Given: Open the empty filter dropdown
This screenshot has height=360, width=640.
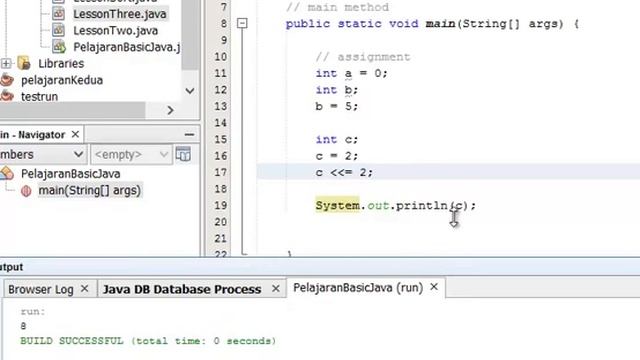Looking at the screenshot, I should click(x=131, y=155).
